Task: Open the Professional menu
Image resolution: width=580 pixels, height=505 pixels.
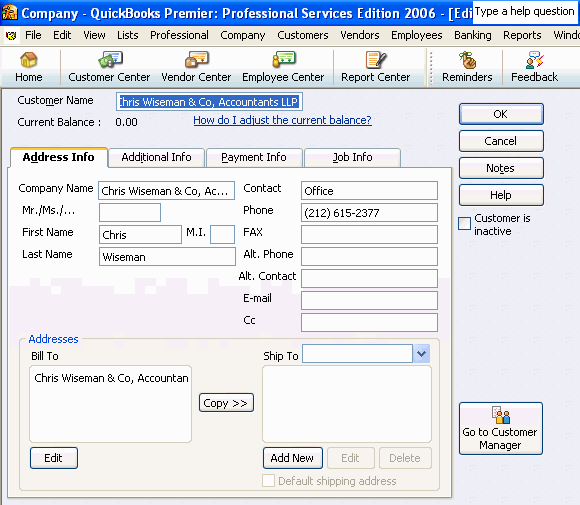Action: pyautogui.click(x=179, y=35)
